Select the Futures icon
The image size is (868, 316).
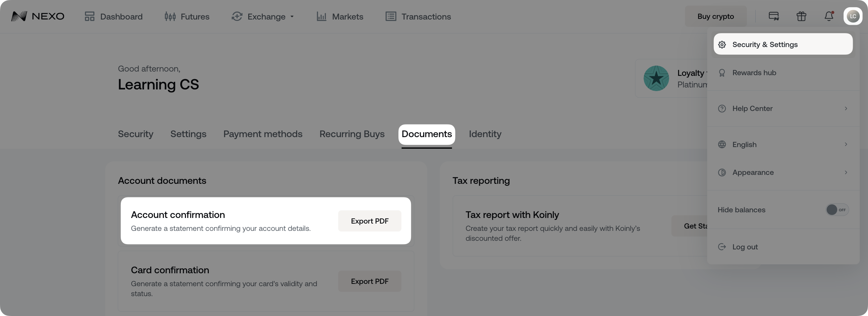[170, 16]
